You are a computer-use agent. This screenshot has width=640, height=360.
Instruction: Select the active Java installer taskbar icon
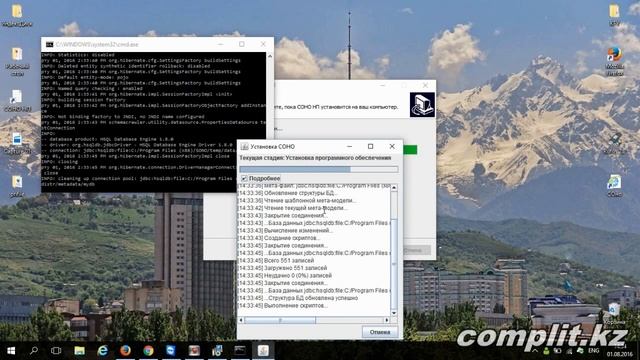(263, 351)
